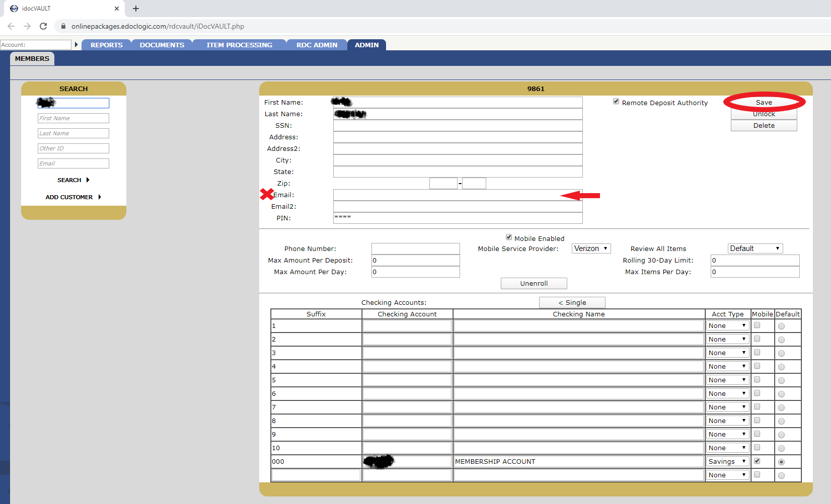The width and height of the screenshot is (831, 504).
Task: Open Acct Type dropdown for suffix 7
Action: tap(728, 407)
